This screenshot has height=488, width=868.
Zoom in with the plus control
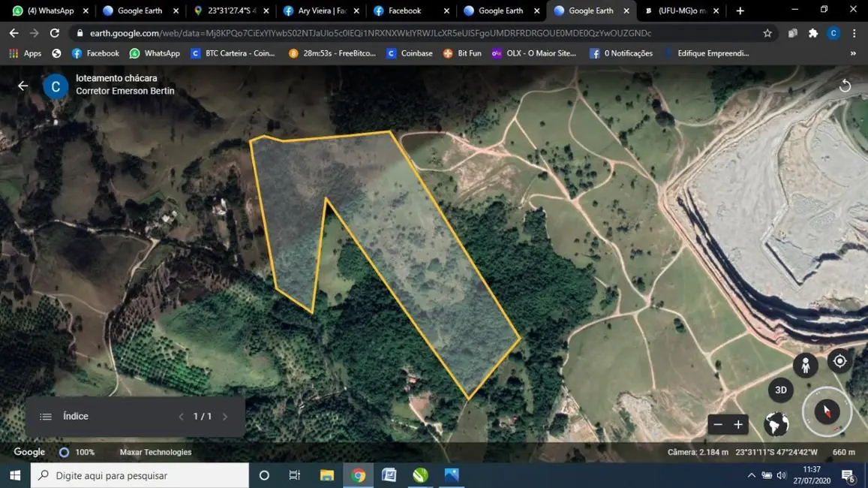738,424
